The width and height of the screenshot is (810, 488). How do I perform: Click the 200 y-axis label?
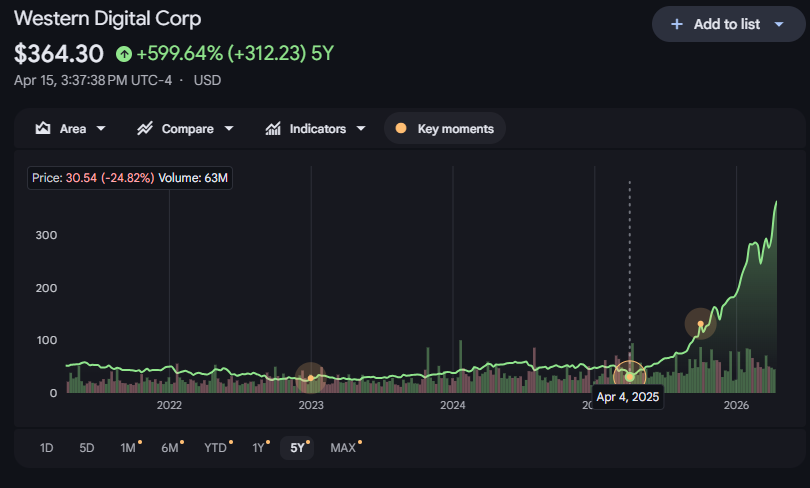click(x=46, y=288)
